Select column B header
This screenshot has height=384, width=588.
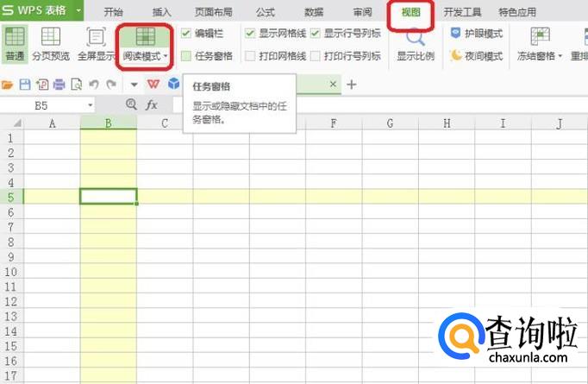pos(108,123)
